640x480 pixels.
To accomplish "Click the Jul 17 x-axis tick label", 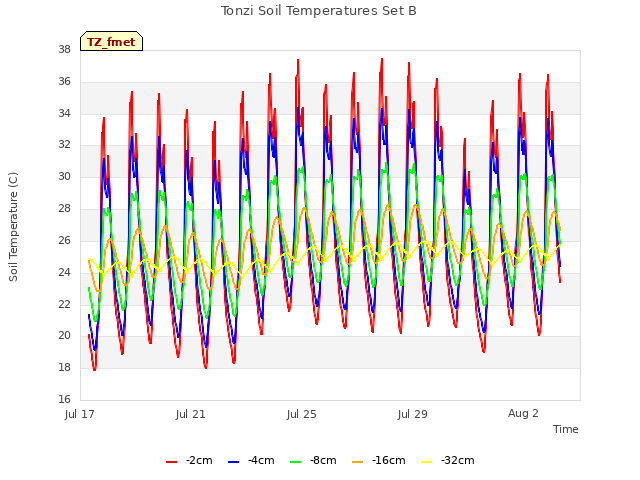I will (x=80, y=414).
